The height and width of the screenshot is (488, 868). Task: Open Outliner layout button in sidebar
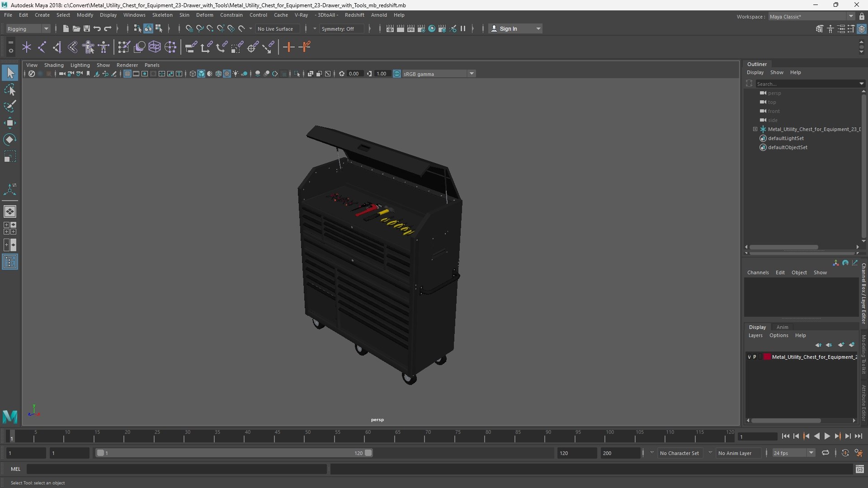10,262
